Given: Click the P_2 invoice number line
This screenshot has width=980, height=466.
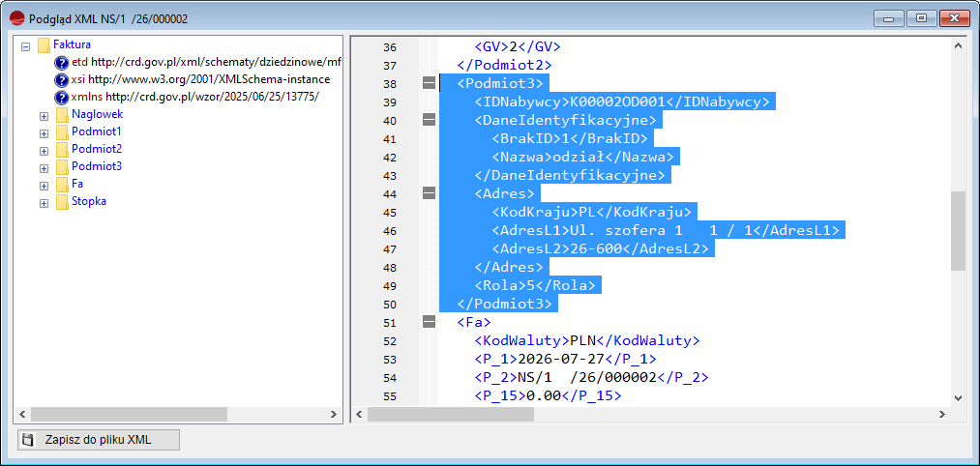Looking at the screenshot, I should coord(591,378).
